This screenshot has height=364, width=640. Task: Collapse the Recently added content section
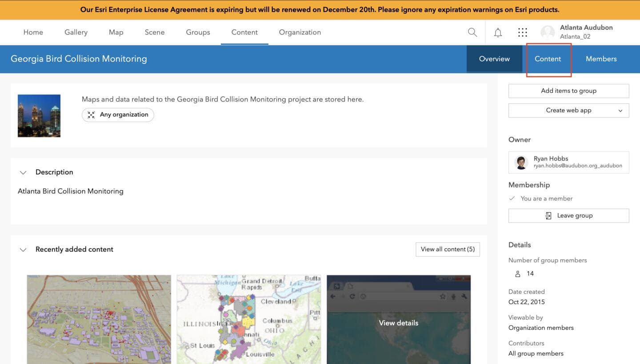(x=23, y=249)
